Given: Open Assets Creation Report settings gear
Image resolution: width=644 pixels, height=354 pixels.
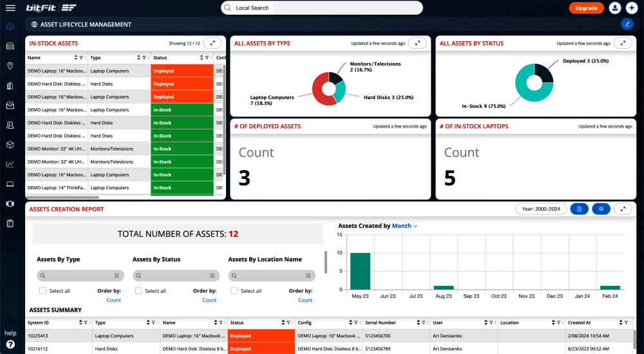Looking at the screenshot, I should coord(601,209).
